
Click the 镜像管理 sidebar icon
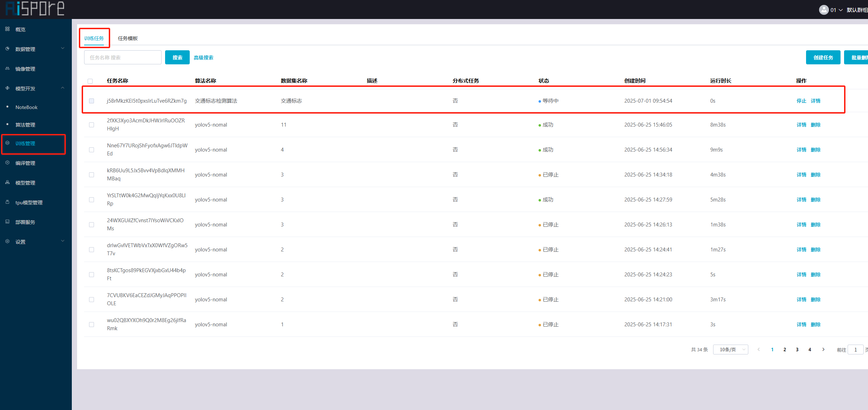coord(7,69)
